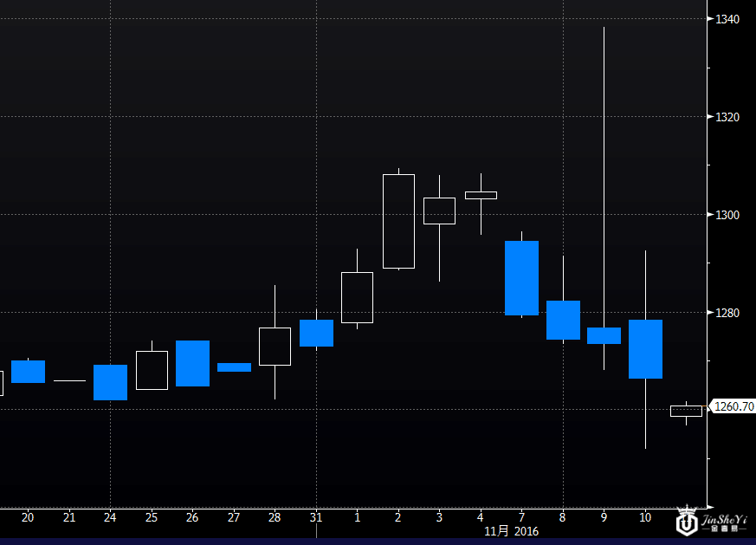This screenshot has height=545, width=756.
Task: Click the 1340 price axis label
Action: point(727,19)
